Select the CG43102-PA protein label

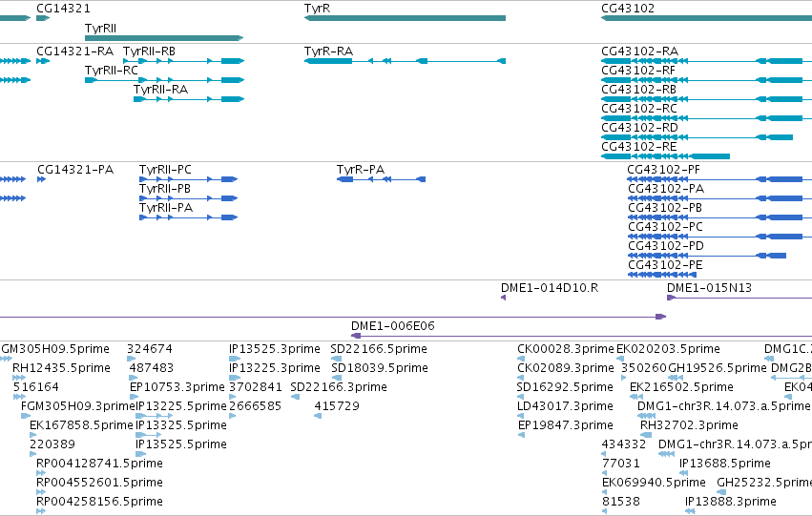pos(666,189)
